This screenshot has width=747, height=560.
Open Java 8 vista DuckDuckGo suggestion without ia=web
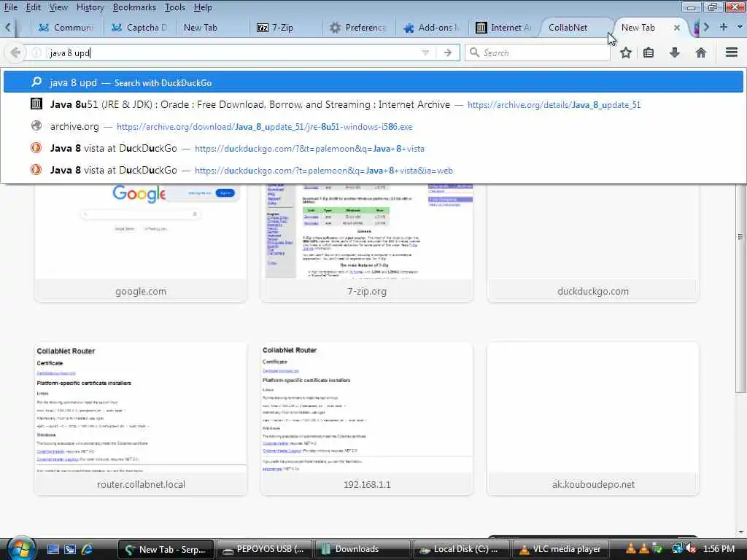click(x=373, y=148)
